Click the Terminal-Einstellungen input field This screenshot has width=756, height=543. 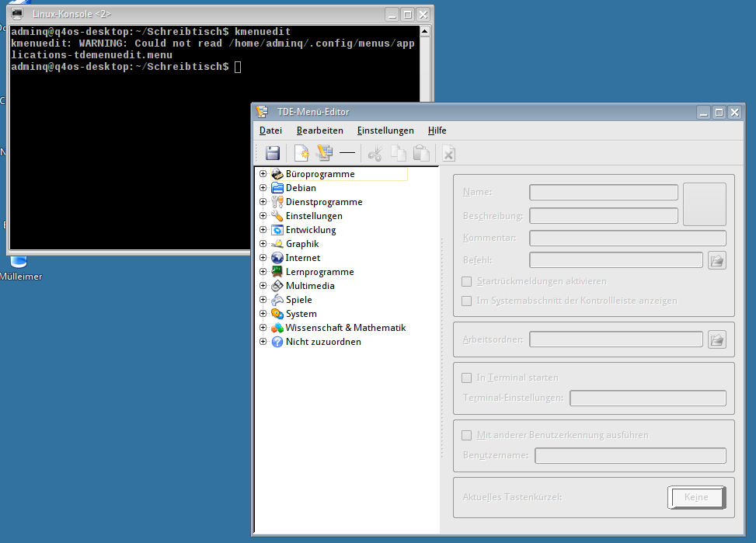click(x=647, y=398)
